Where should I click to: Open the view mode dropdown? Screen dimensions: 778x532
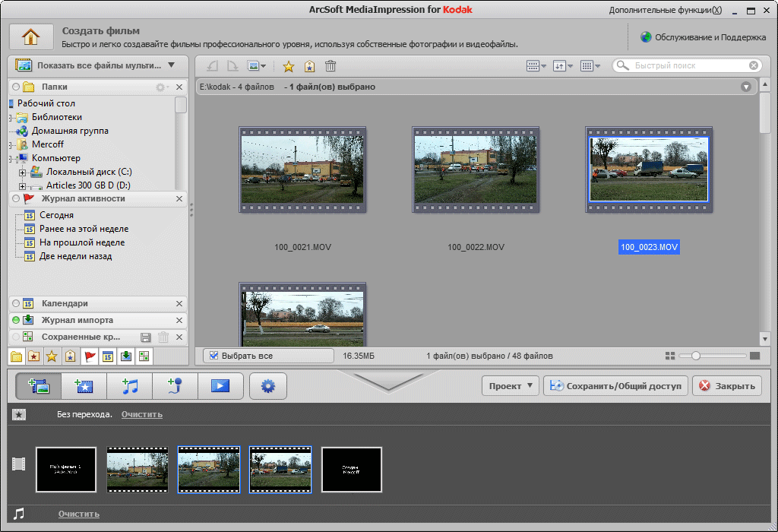(536, 65)
